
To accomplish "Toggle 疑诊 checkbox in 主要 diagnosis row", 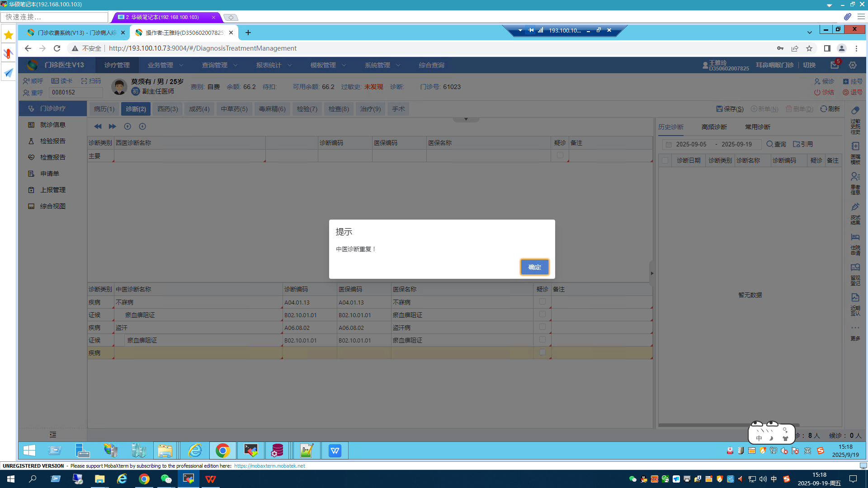I will 560,155.
